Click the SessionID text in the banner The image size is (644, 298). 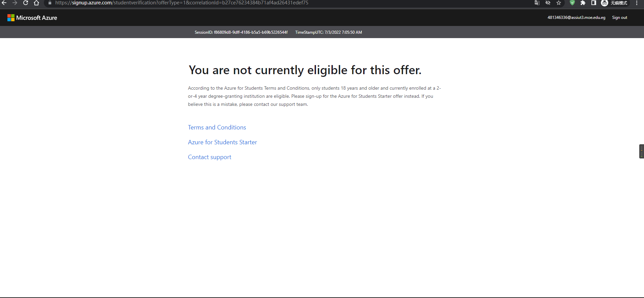241,32
